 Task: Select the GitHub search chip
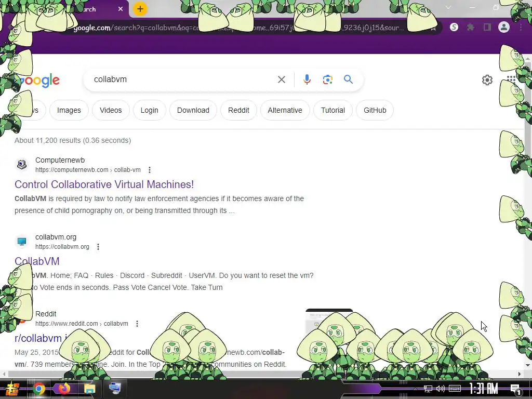coord(375,110)
